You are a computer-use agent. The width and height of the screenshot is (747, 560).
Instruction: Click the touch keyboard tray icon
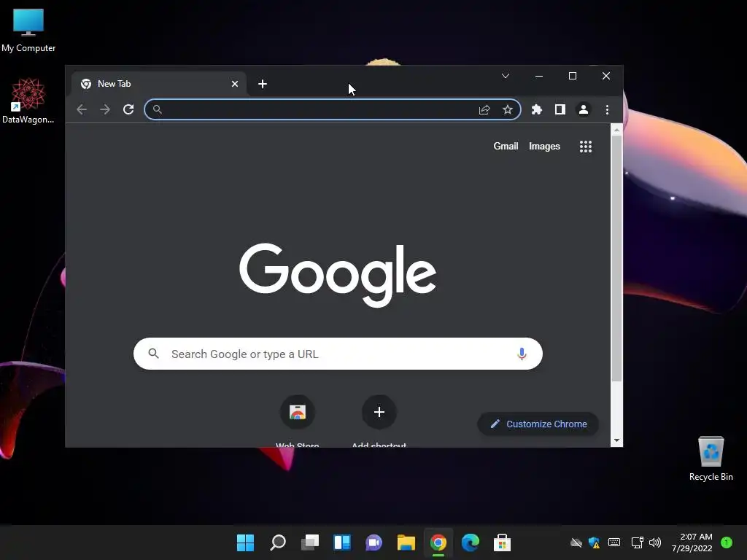[x=614, y=542]
